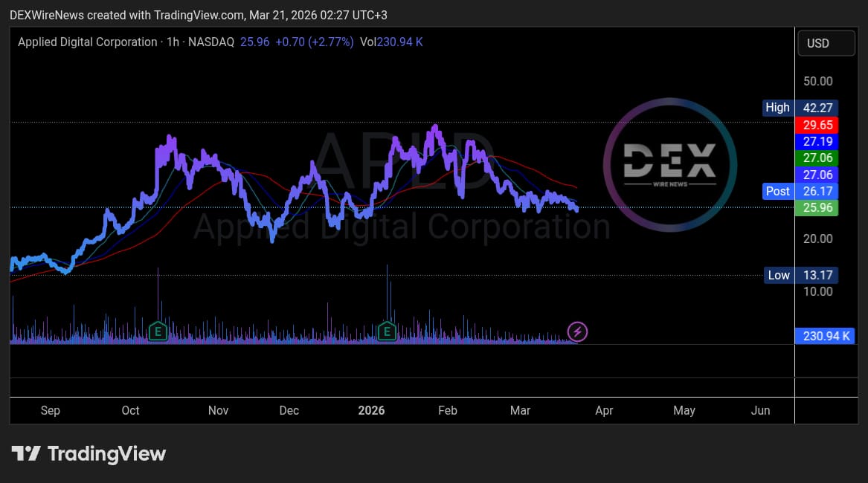
Task: Click the 50.00 price scale value
Action: (818, 81)
